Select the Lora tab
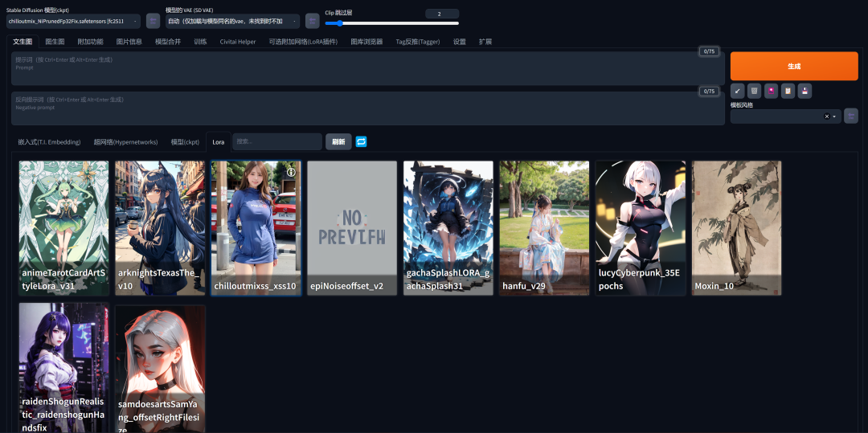Screen dimensions: 868x433 [219, 142]
